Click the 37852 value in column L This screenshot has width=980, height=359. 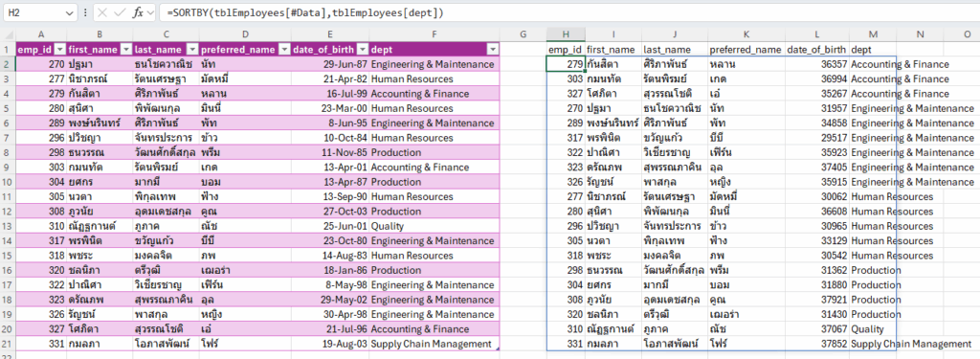pos(817,344)
